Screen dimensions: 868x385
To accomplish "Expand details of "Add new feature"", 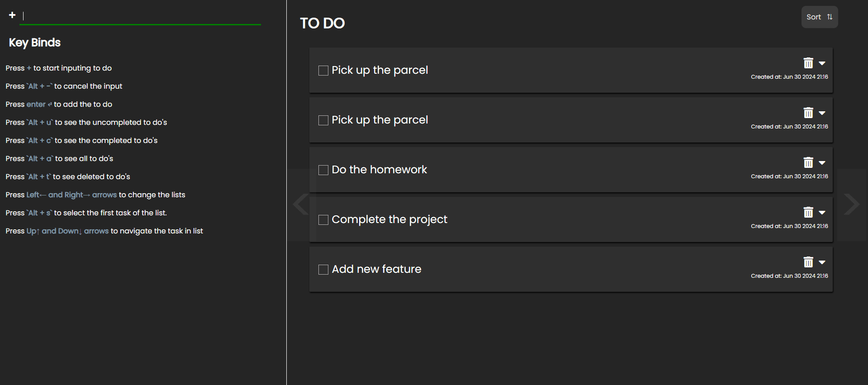I will (822, 262).
